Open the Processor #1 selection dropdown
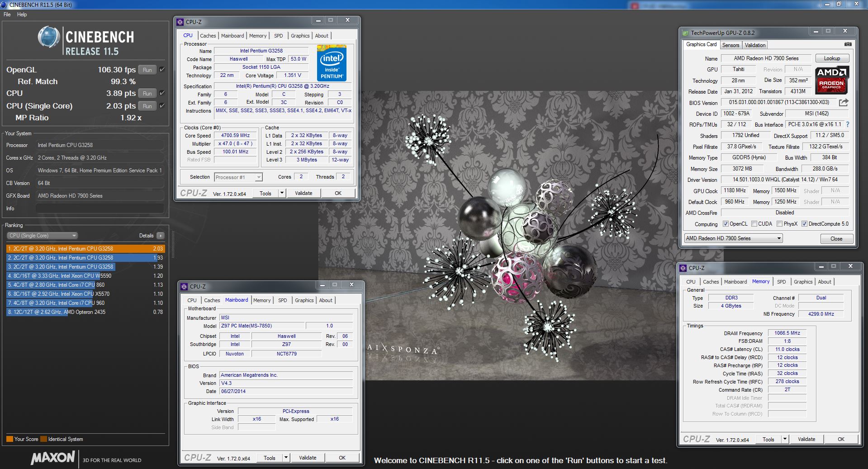The width and height of the screenshot is (868, 469). [238, 177]
